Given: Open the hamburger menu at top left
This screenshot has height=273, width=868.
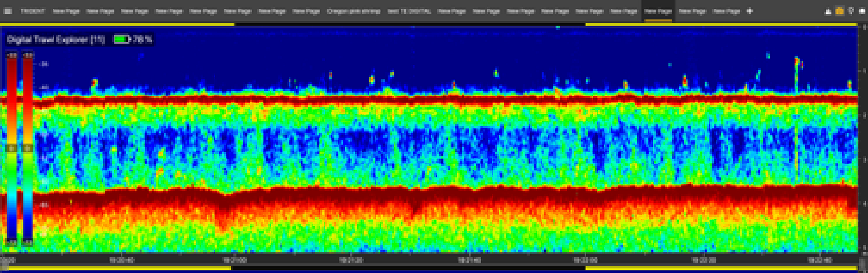Looking at the screenshot, I should pos(8,11).
